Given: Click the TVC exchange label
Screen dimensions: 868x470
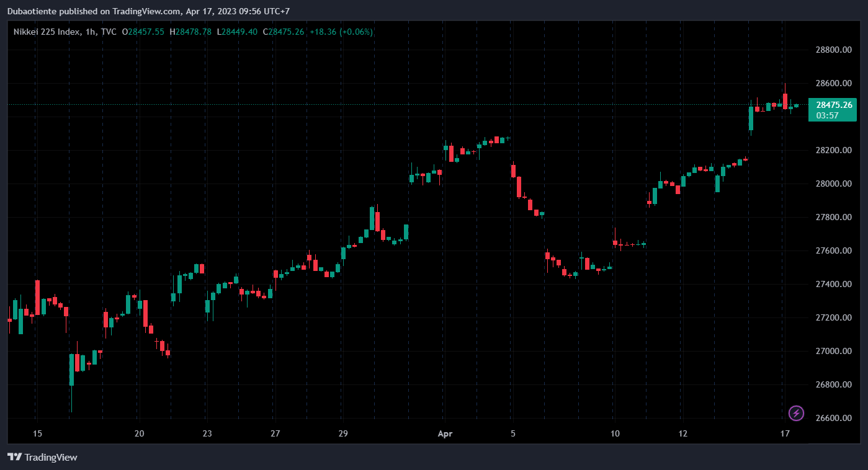Looking at the screenshot, I should (107, 32).
